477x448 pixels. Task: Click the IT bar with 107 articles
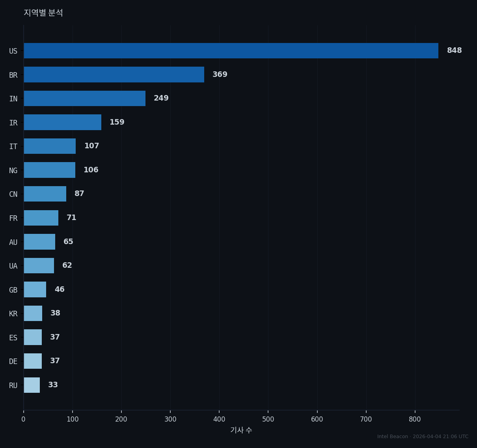pyautogui.click(x=50, y=146)
